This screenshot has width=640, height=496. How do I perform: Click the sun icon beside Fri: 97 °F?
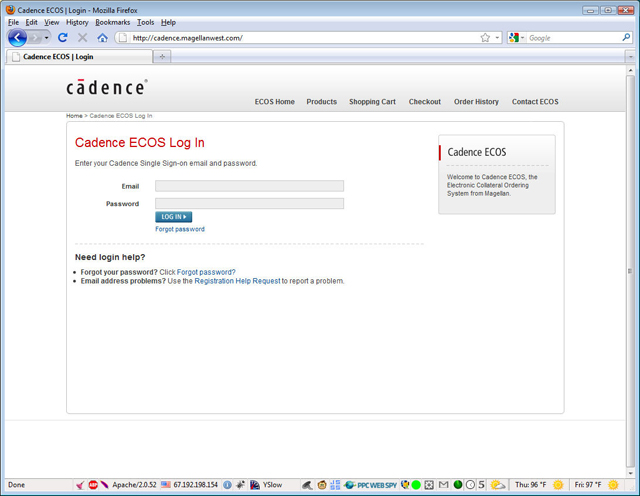click(x=613, y=485)
